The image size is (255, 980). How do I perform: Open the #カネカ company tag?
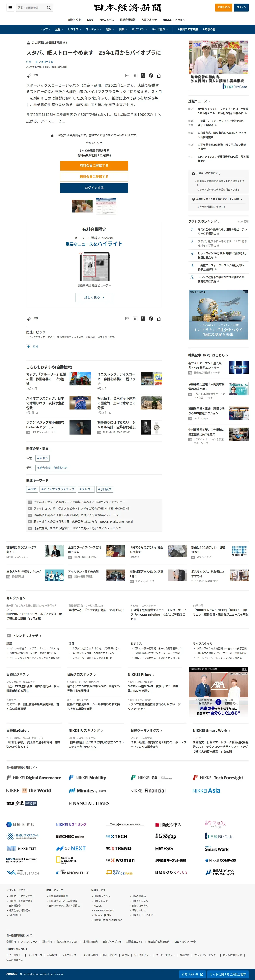42,458
